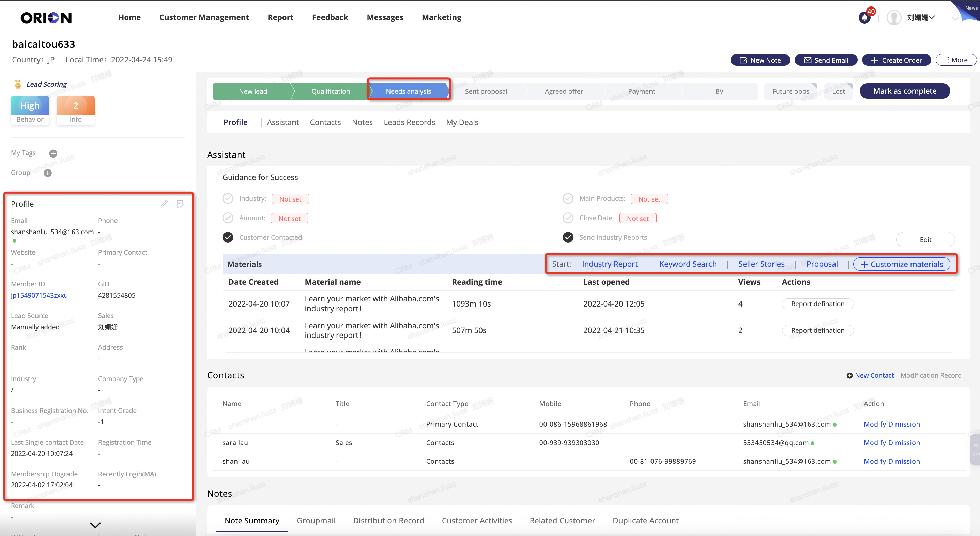The width and height of the screenshot is (980, 536).
Task: Click Report defination for 2022-04-20 10:07 row
Action: tap(817, 304)
